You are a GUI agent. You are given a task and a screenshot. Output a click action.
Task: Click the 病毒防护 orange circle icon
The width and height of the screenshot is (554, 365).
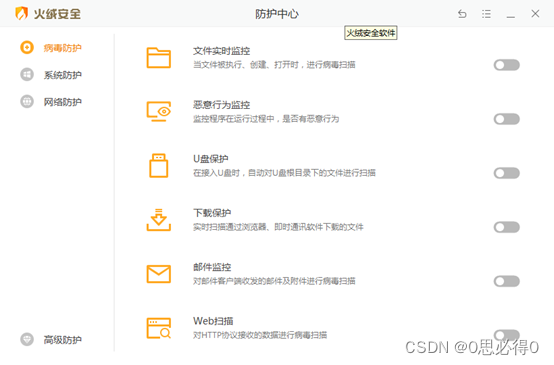pyautogui.click(x=27, y=47)
